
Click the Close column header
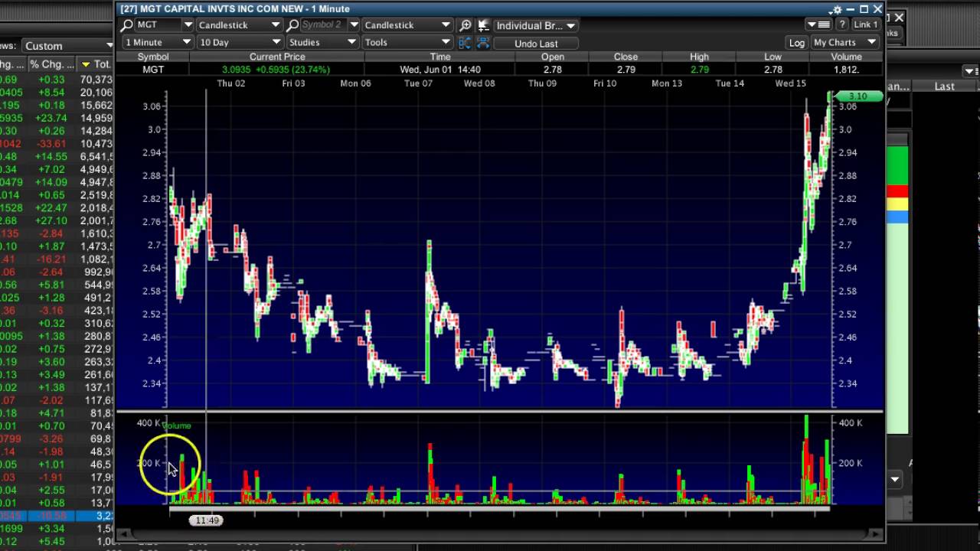pyautogui.click(x=626, y=57)
